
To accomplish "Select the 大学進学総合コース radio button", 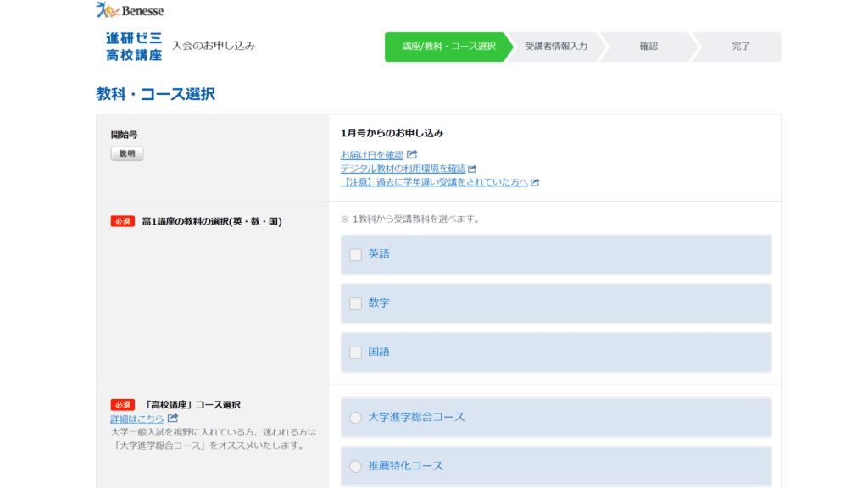I will pyautogui.click(x=355, y=418).
